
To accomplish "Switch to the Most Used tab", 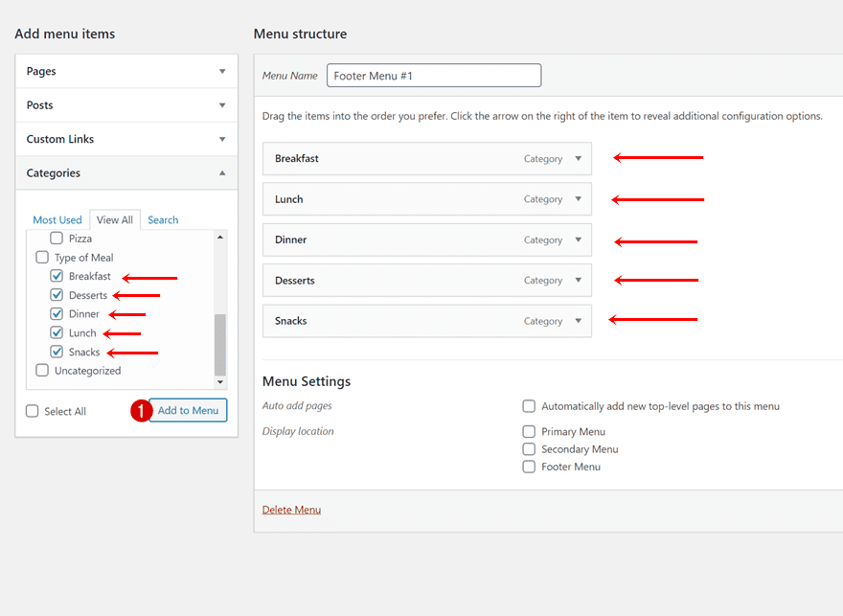I will point(57,219).
